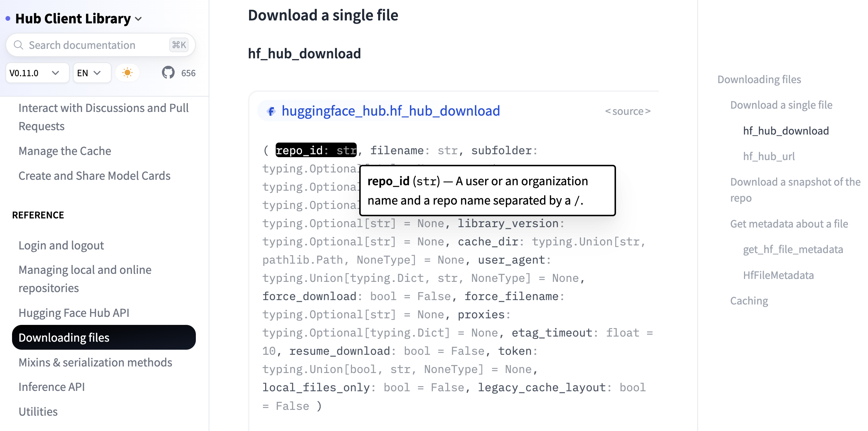This screenshot has height=431, width=868.
Task: Click the GitHub octocat icon
Action: pos(168,73)
